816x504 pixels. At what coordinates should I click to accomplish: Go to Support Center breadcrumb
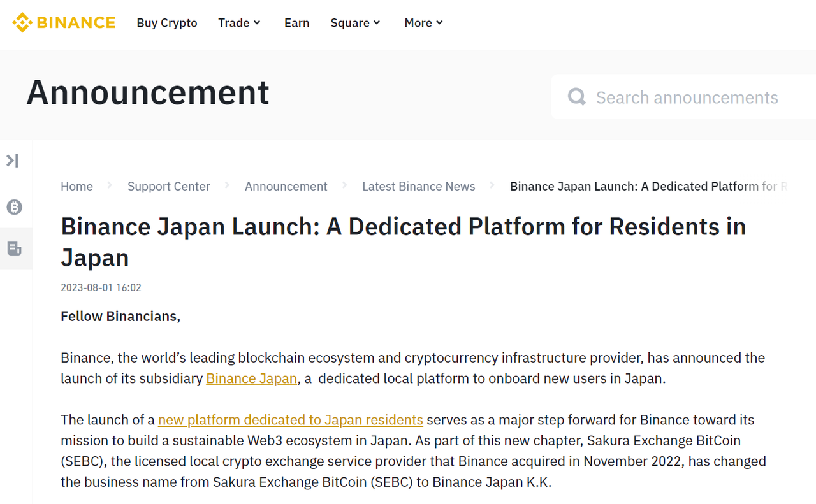[x=169, y=186]
